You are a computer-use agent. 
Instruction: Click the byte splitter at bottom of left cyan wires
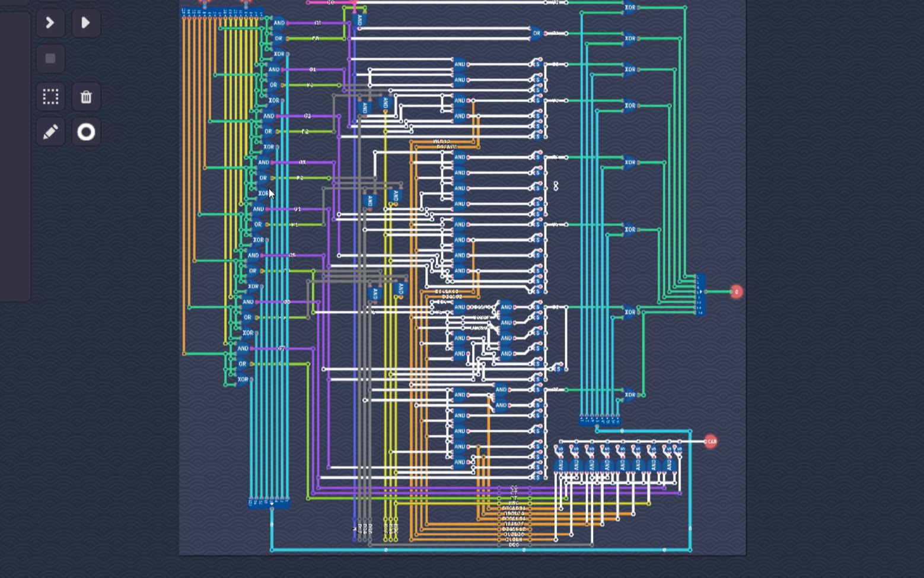pyautogui.click(x=269, y=503)
